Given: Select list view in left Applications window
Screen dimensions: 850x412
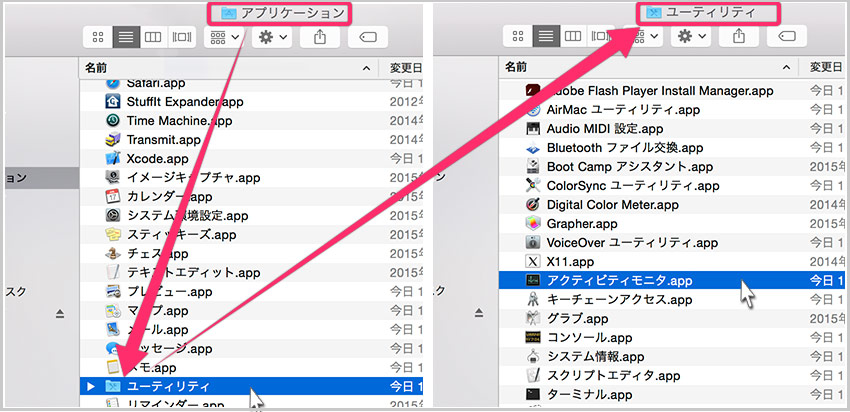Looking at the screenshot, I should tap(126, 37).
